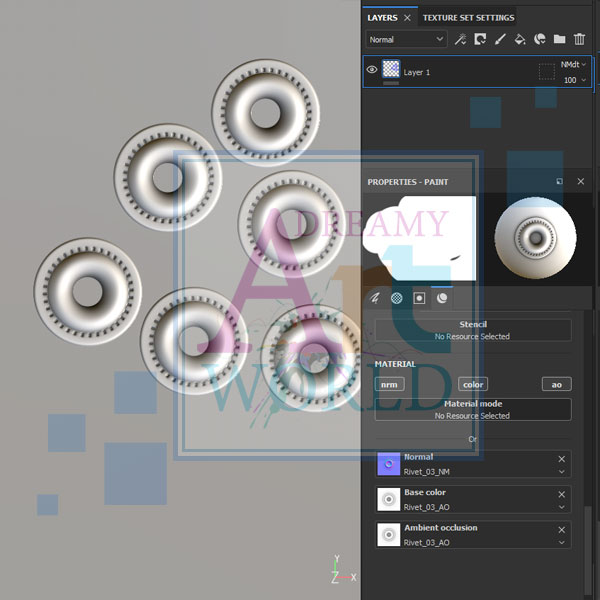Create a new layer folder
This screenshot has width=600, height=600.
pos(559,40)
